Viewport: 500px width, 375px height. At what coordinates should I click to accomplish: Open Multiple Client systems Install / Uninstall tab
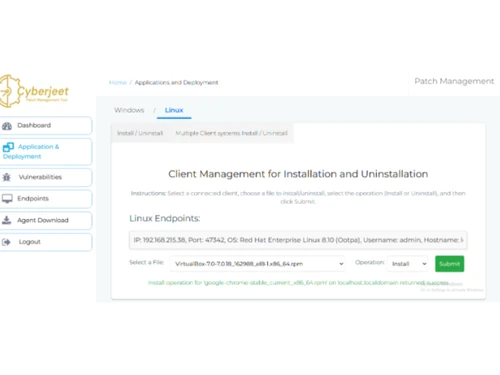coord(231,133)
